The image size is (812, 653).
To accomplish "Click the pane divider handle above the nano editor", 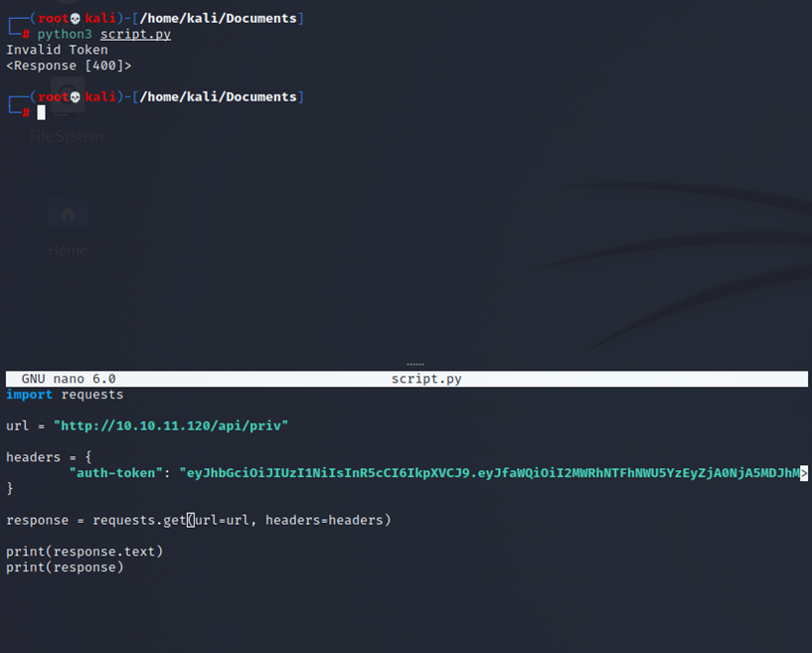I will (415, 364).
